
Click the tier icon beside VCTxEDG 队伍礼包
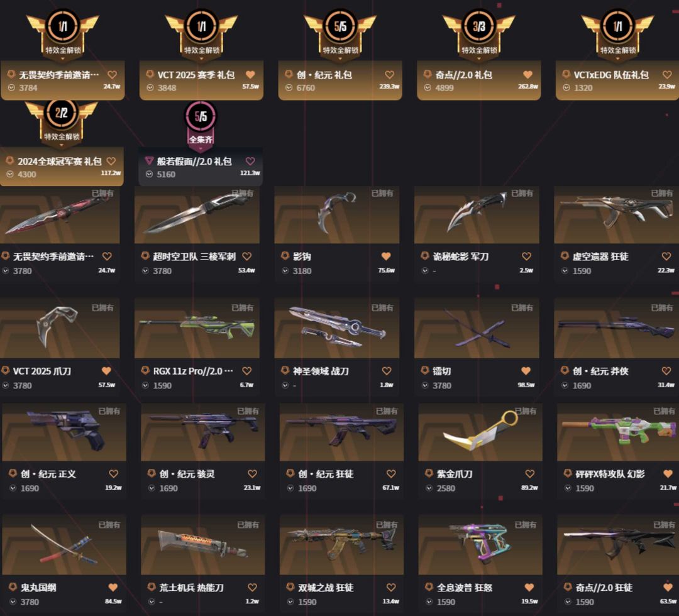(x=566, y=74)
